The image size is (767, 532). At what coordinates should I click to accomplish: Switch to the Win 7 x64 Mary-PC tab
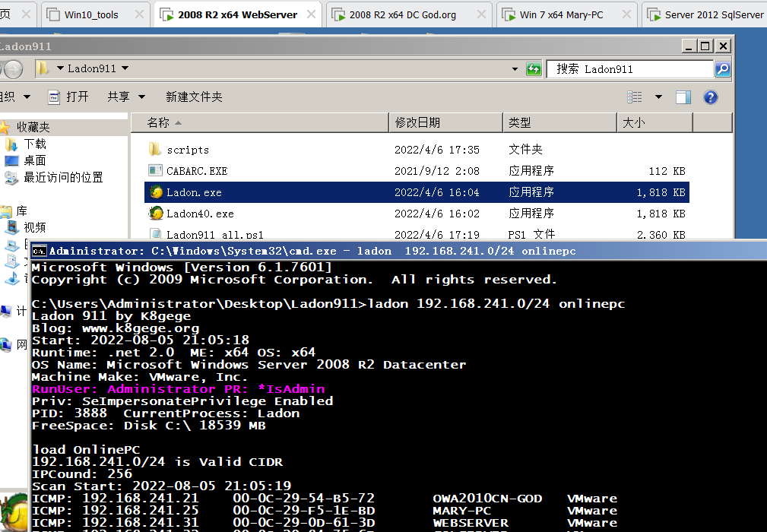pyautogui.click(x=561, y=14)
